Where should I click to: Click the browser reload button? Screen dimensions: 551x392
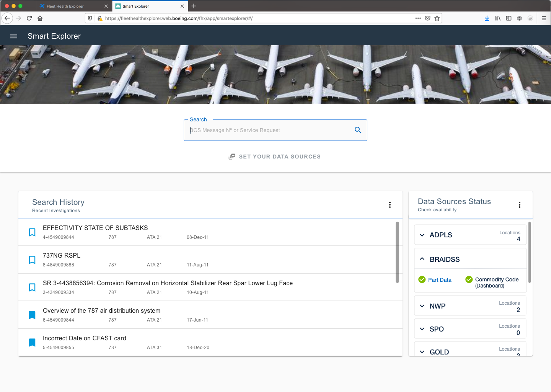(29, 18)
